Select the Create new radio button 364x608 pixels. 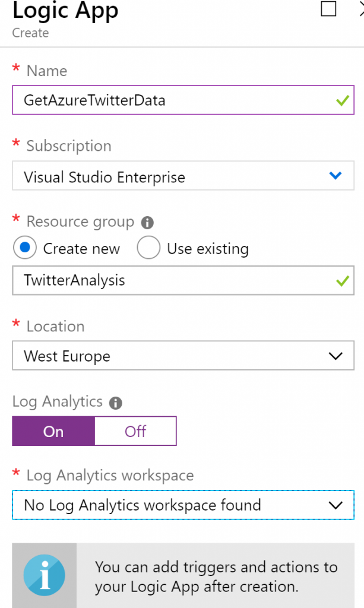coord(25,248)
